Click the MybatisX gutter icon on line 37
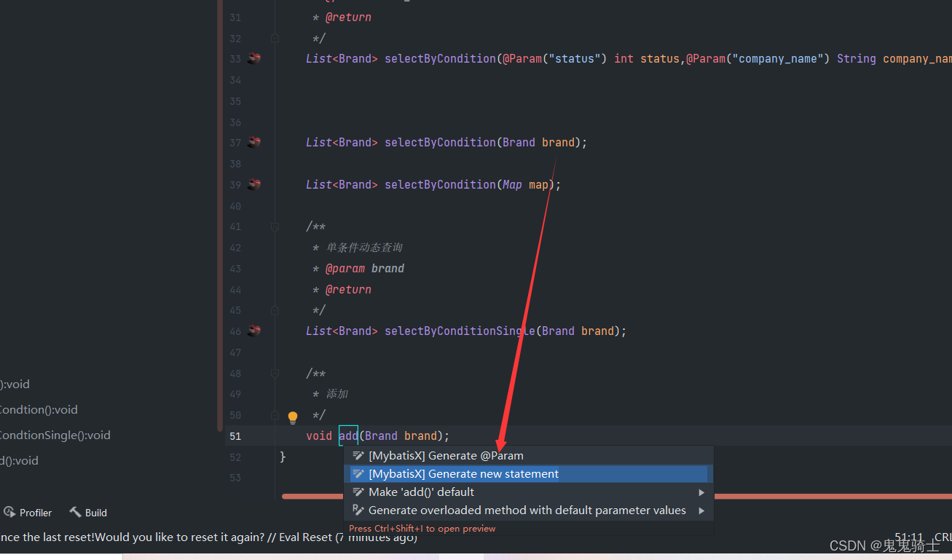 coord(254,142)
